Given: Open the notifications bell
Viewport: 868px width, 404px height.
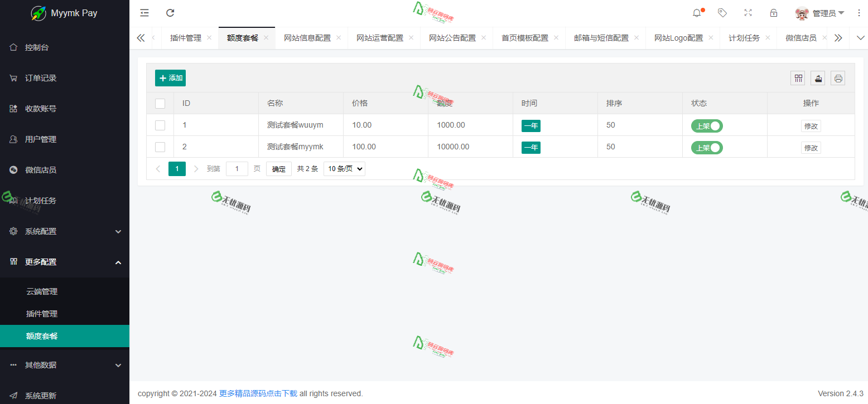Looking at the screenshot, I should click(696, 12).
